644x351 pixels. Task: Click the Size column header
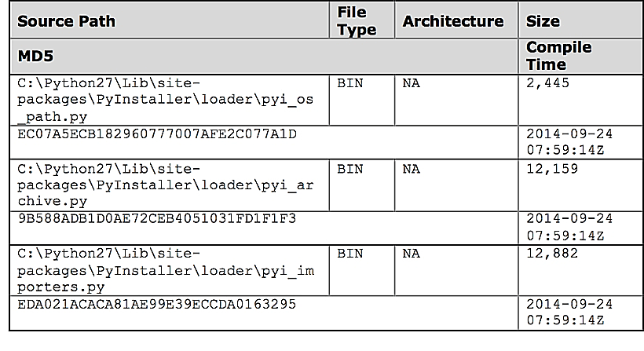pos(543,21)
